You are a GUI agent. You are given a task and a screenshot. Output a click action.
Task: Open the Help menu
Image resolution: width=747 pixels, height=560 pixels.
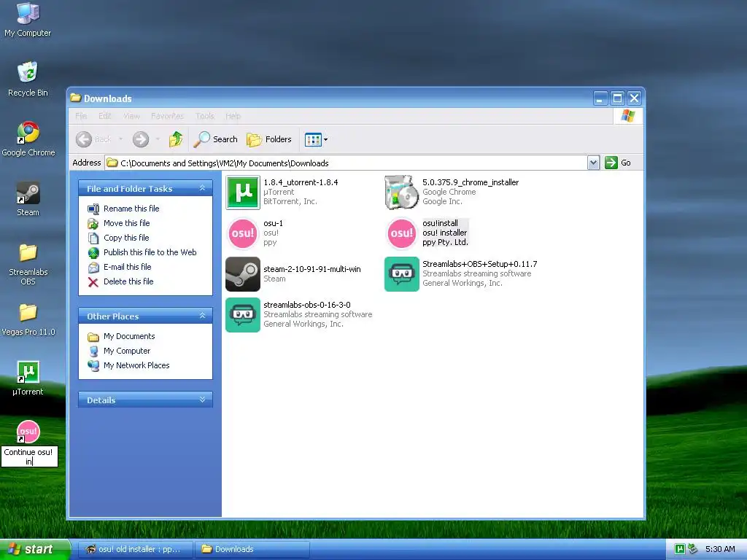tap(233, 116)
